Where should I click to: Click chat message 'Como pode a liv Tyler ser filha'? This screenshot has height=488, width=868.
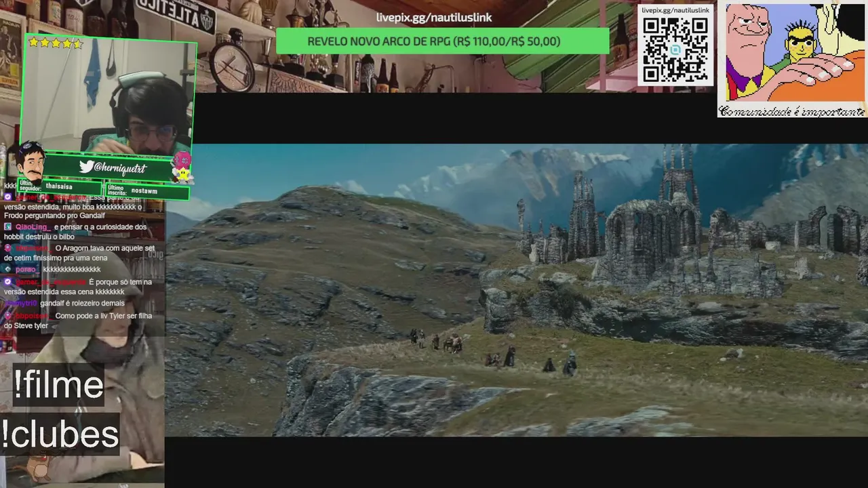[104, 317]
